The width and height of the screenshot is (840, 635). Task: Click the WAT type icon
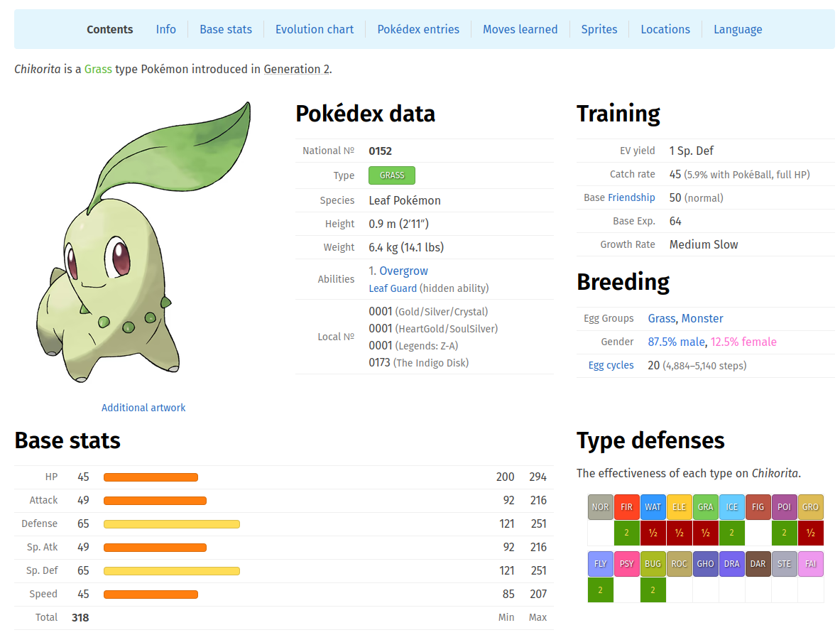coord(653,506)
